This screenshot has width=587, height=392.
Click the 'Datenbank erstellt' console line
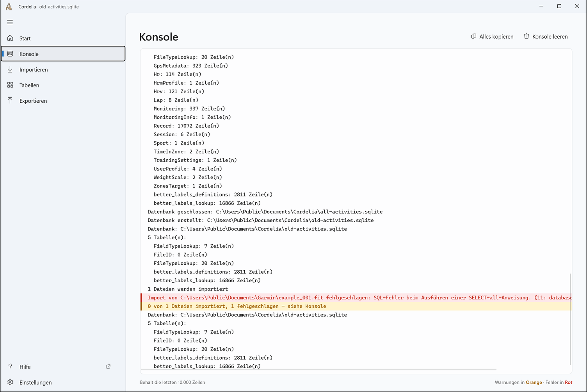click(x=261, y=220)
